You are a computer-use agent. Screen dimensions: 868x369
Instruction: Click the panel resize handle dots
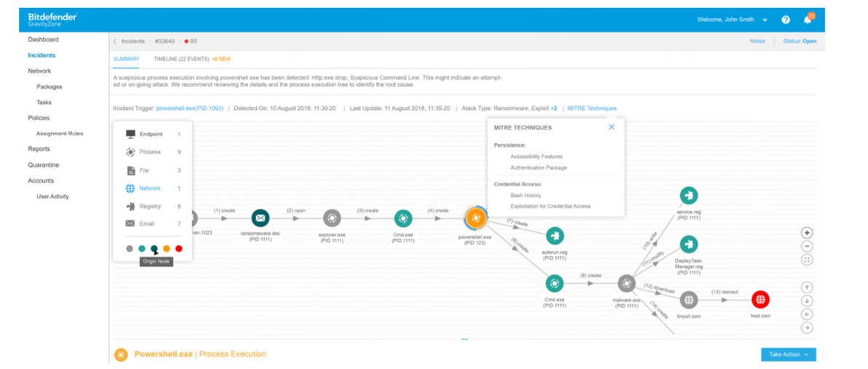click(464, 339)
